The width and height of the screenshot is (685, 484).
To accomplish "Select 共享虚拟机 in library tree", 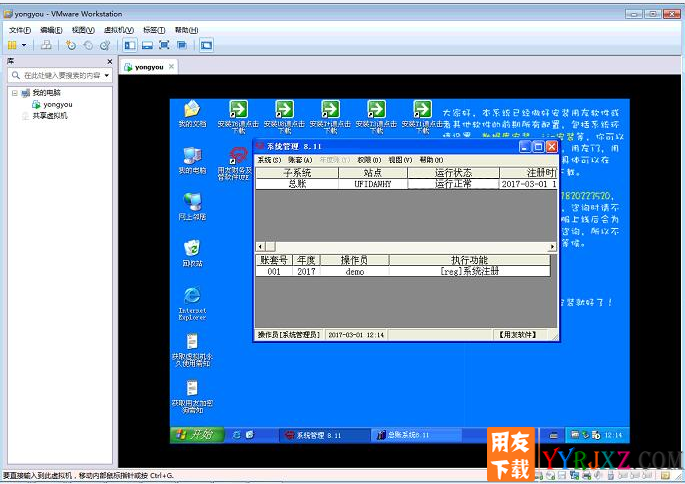I will [45, 116].
